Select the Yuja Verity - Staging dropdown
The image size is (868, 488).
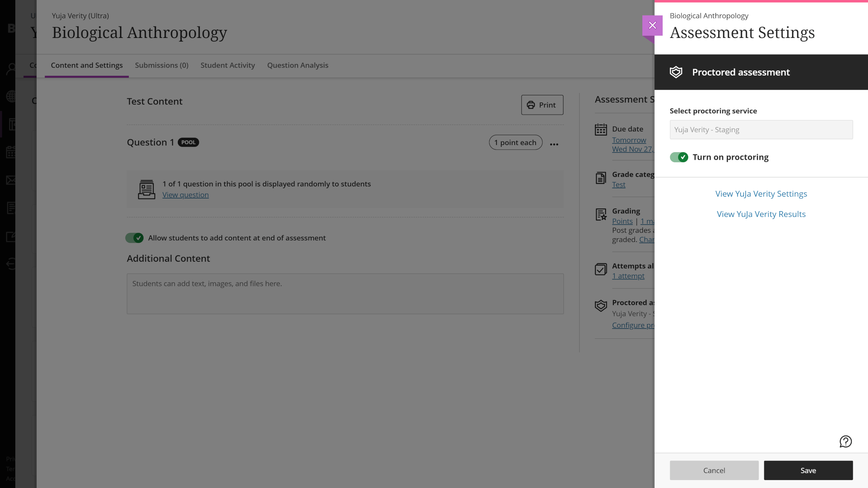761,129
